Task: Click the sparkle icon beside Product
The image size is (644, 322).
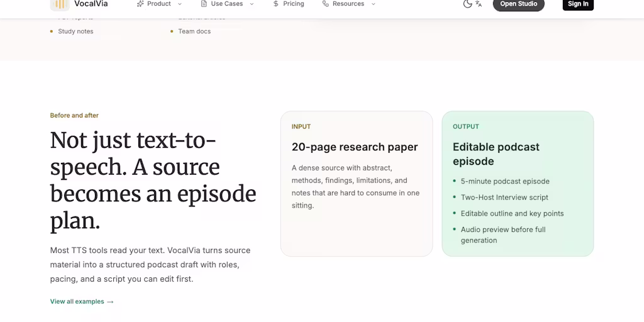Action: click(140, 4)
